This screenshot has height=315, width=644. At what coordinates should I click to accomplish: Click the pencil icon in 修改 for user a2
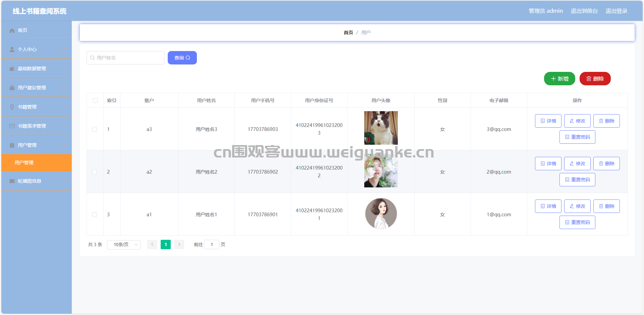coord(572,164)
